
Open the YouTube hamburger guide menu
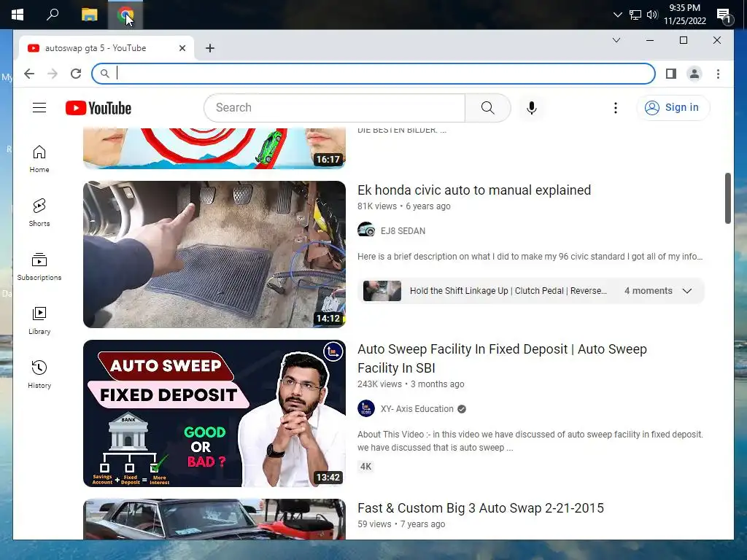tap(39, 108)
